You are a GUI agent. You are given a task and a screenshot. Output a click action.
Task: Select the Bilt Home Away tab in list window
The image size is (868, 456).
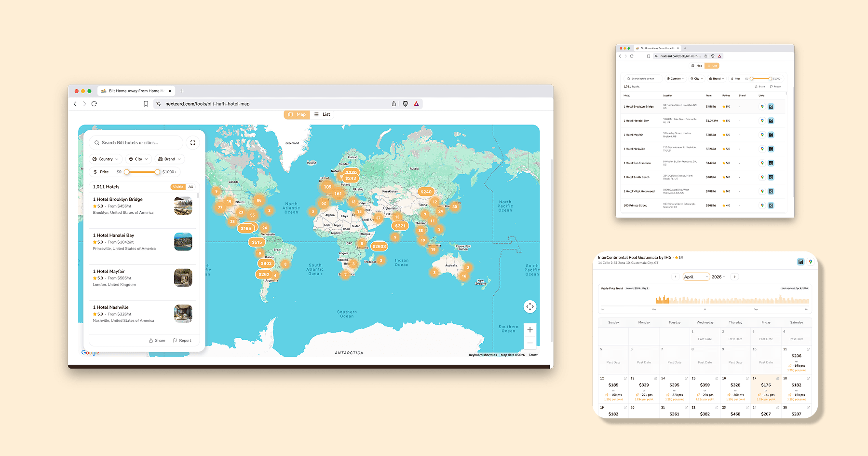pos(657,48)
